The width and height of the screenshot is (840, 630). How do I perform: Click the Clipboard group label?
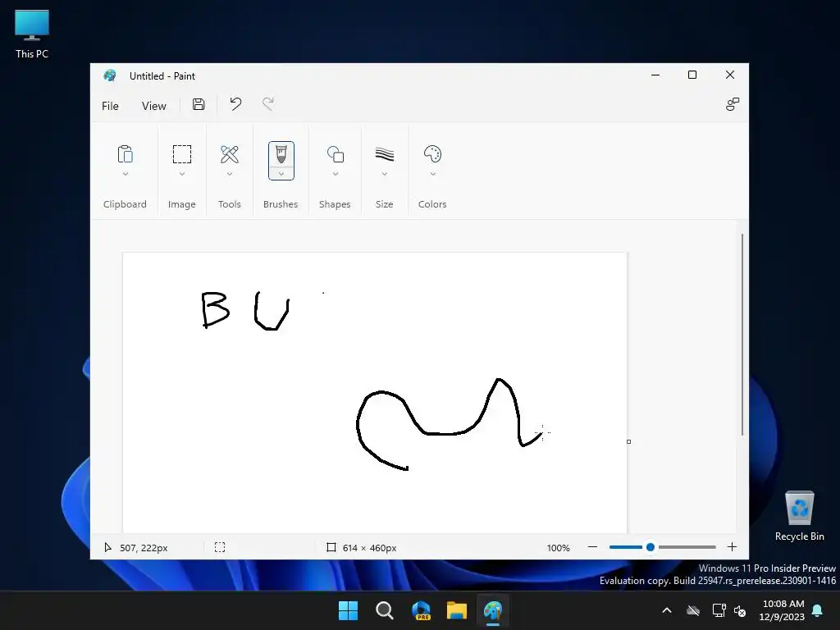[125, 204]
